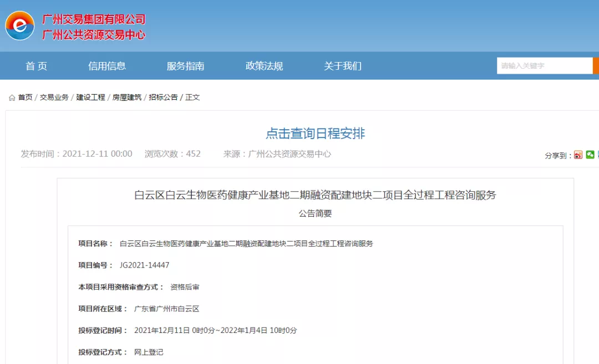Screen dimensions: 599x364
Task: Click the orange search button beside the keyword field
Action: [596, 65]
